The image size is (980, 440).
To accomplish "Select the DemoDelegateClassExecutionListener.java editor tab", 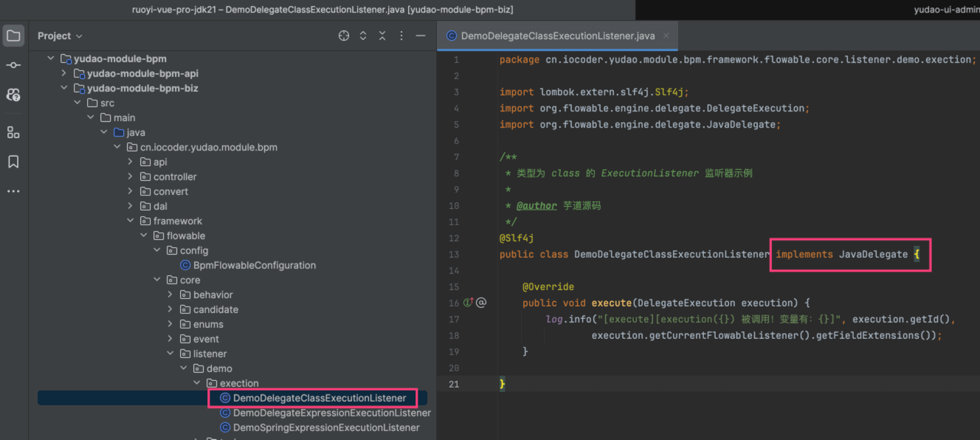I will [x=557, y=35].
